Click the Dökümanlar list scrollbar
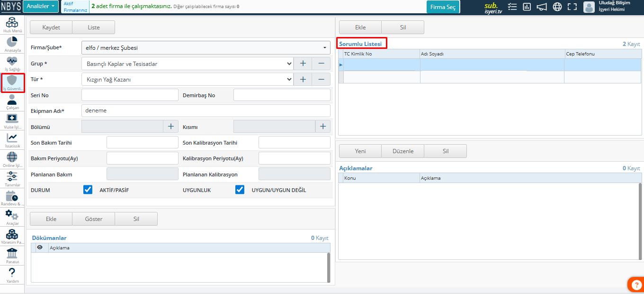The image size is (644, 294). tap(329, 267)
